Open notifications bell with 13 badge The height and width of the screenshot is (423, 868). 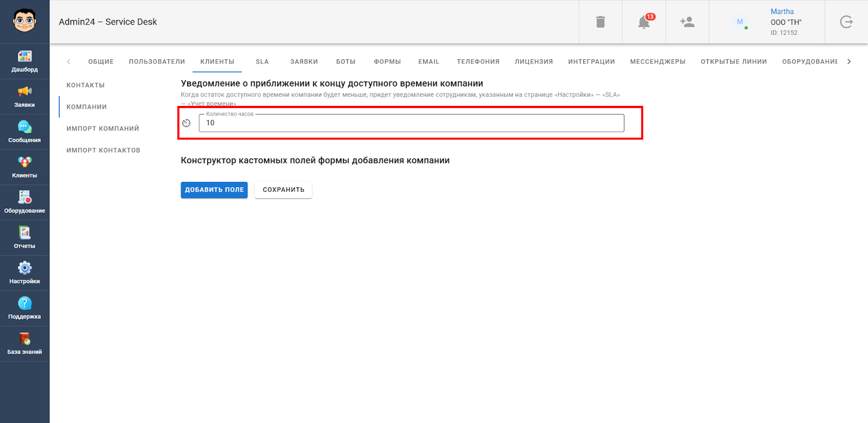[x=644, y=22]
